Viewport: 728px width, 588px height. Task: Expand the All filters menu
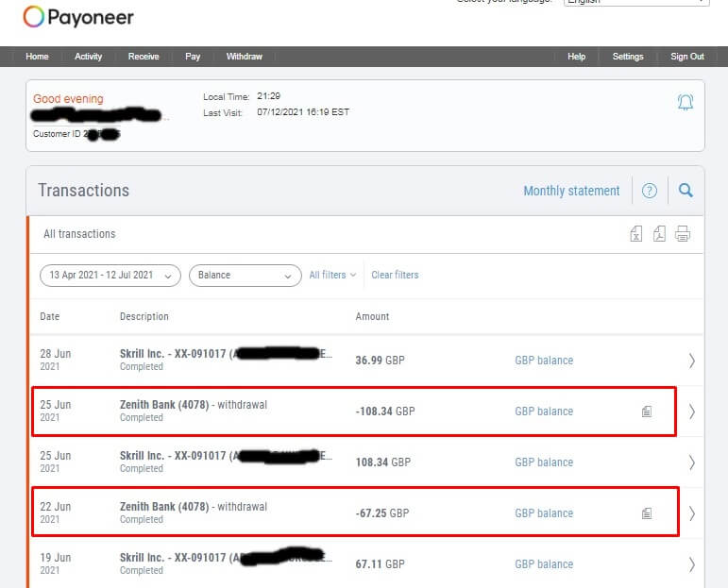click(x=332, y=275)
